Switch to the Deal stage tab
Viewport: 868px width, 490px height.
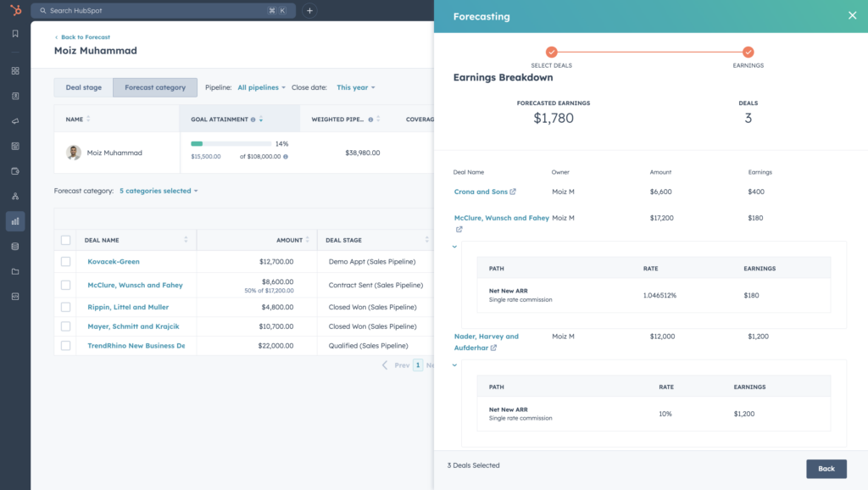(x=84, y=87)
